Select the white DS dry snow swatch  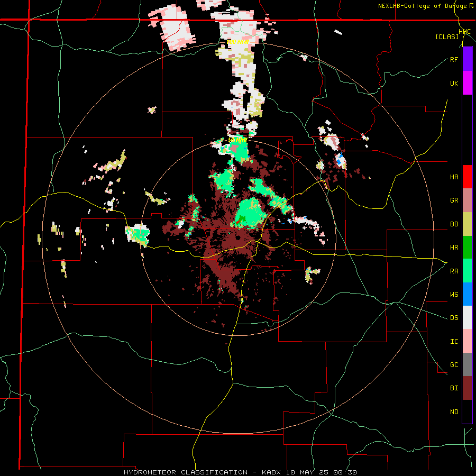click(467, 317)
